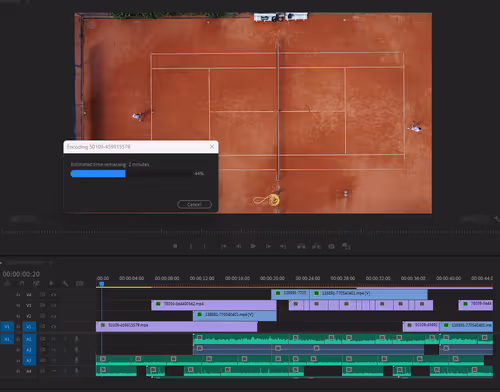500x392 pixels.
Task: Toggle A1 source patching button
Action: click(x=7, y=339)
